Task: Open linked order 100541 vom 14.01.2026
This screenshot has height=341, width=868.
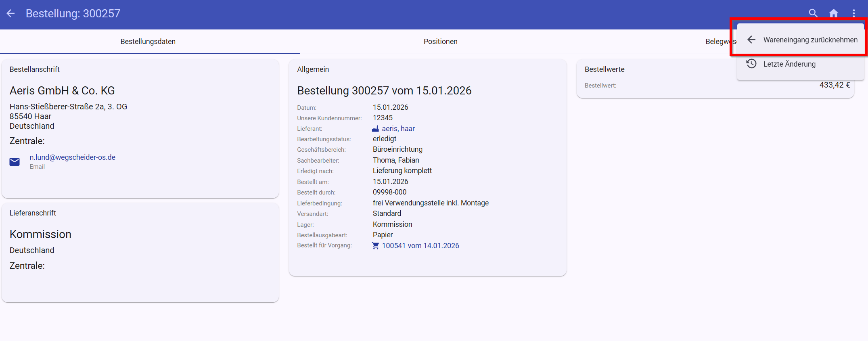Action: (420, 246)
